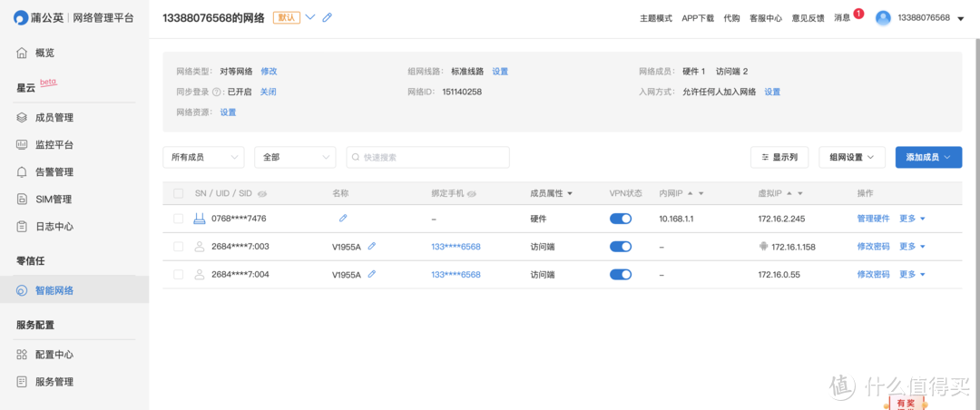Click router icon in 0768****7476 row
980x410 pixels.
pyautogui.click(x=200, y=218)
